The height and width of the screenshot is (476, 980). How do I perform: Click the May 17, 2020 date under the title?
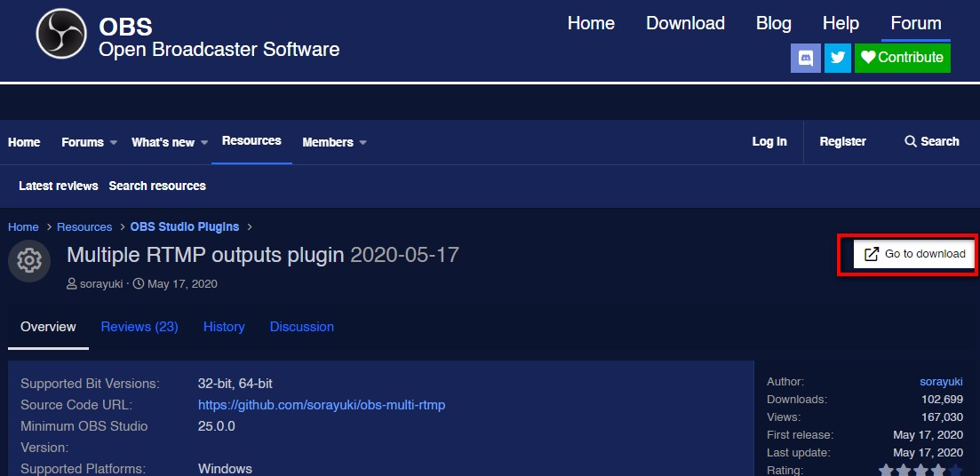click(182, 284)
